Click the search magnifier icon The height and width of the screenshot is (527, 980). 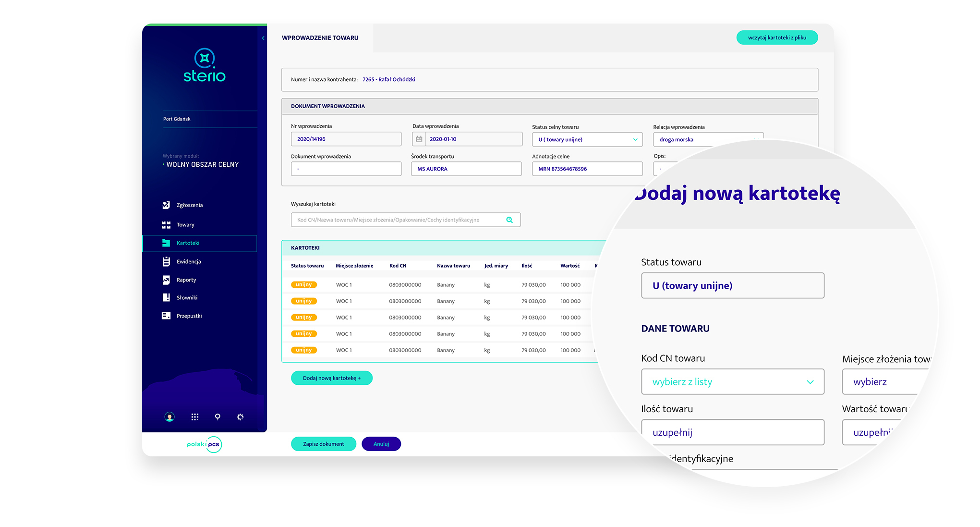[x=509, y=220]
